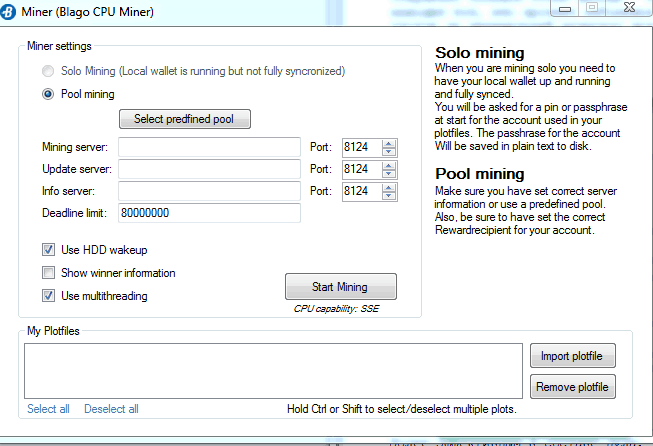The width and height of the screenshot is (653, 446).
Task: Minimize the Miner window
Action: 565,8
